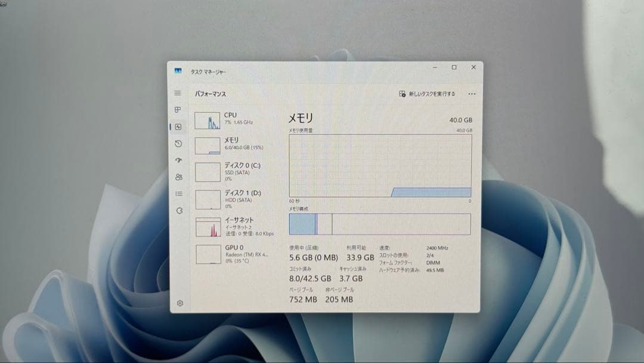Go to the Startup apps icon
Viewport: 644px width, 363px height.
pos(178,160)
